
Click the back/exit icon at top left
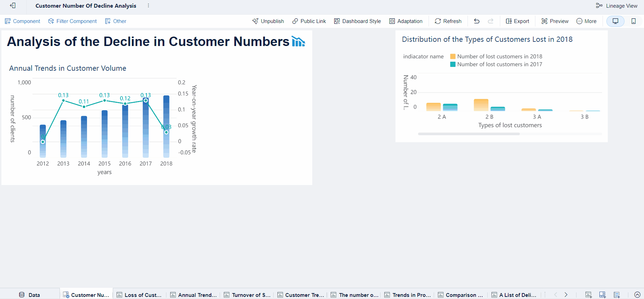13,6
